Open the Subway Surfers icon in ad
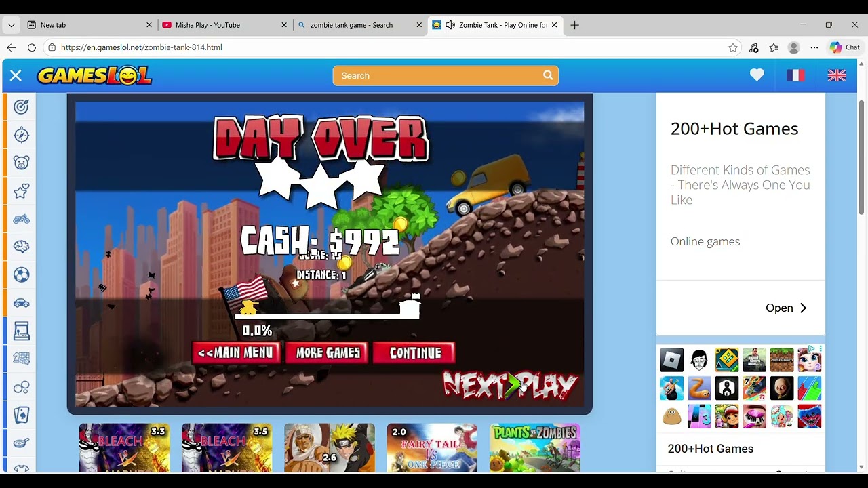The width and height of the screenshot is (868, 488). [x=727, y=416]
